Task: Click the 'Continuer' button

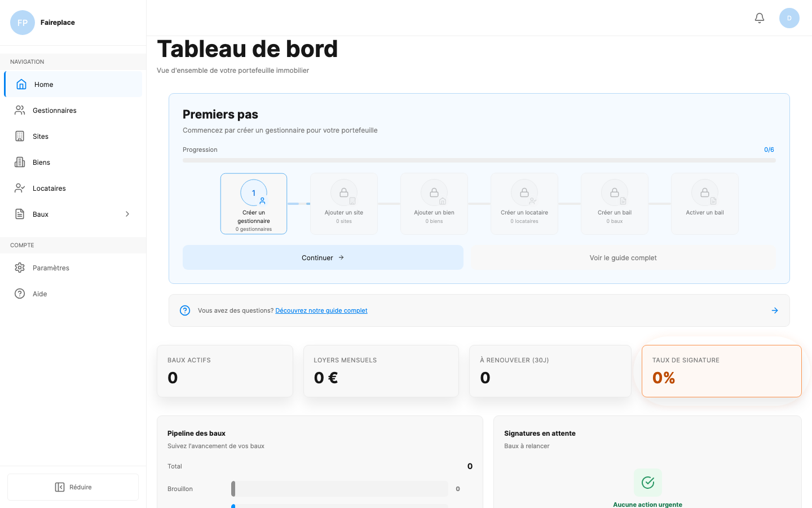Action: (x=323, y=257)
